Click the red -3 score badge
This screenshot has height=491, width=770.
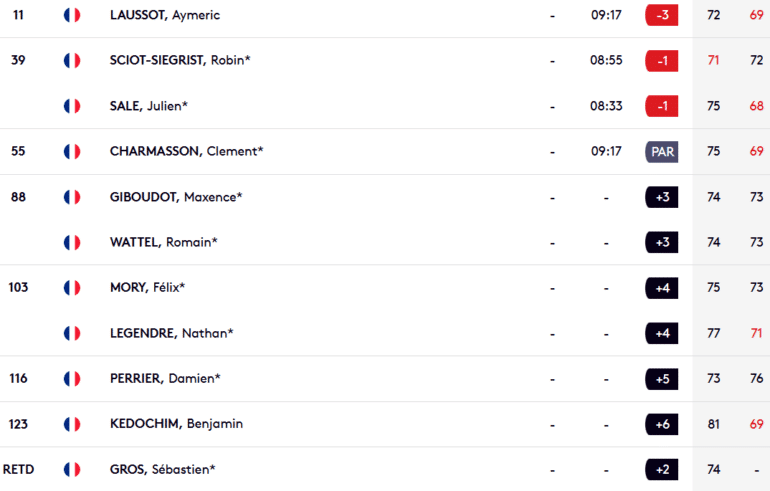coord(661,15)
